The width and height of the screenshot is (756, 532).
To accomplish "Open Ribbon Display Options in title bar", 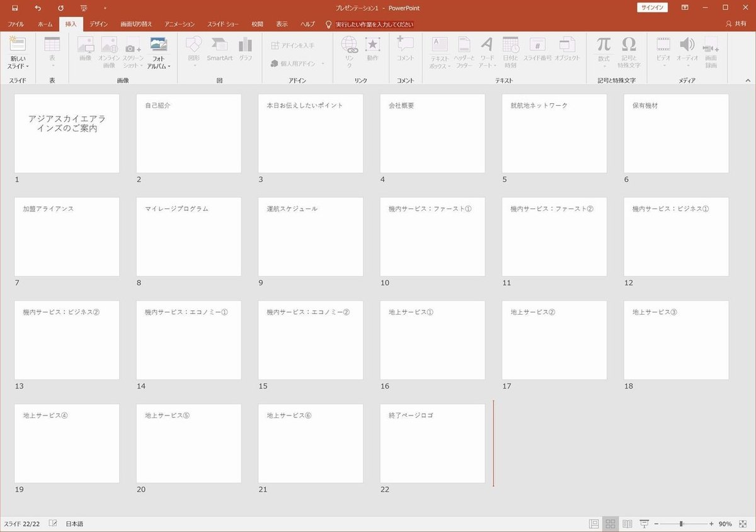I will tap(685, 8).
